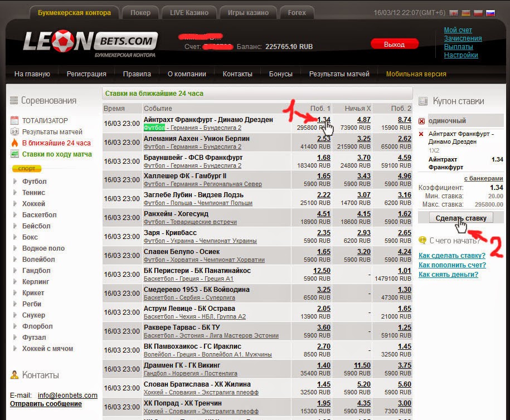Select the English flag language icon
This screenshot has width=510, height=420.
tap(453, 13)
